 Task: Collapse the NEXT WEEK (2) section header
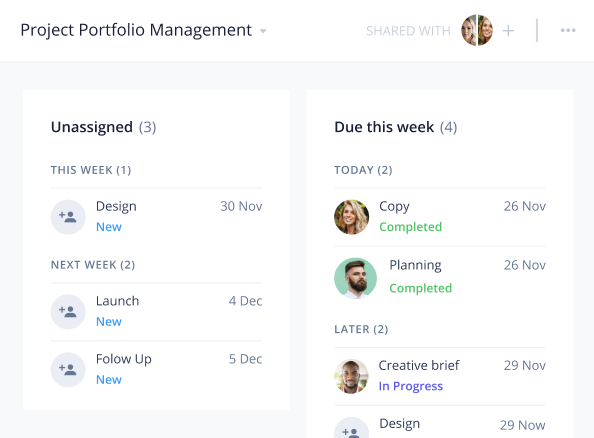(x=93, y=265)
